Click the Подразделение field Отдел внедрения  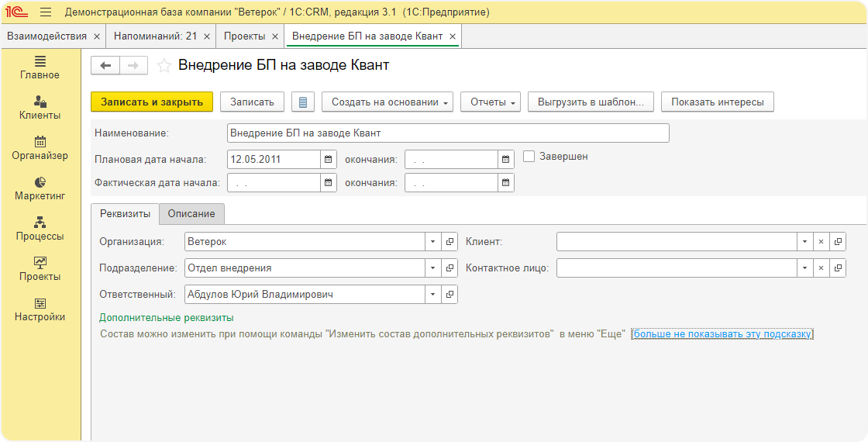pyautogui.click(x=305, y=268)
